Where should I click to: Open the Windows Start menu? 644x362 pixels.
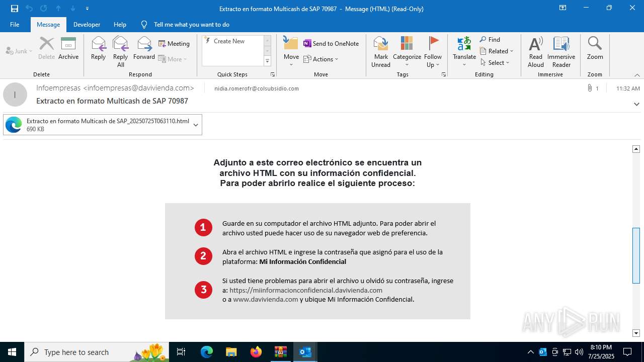click(x=12, y=352)
